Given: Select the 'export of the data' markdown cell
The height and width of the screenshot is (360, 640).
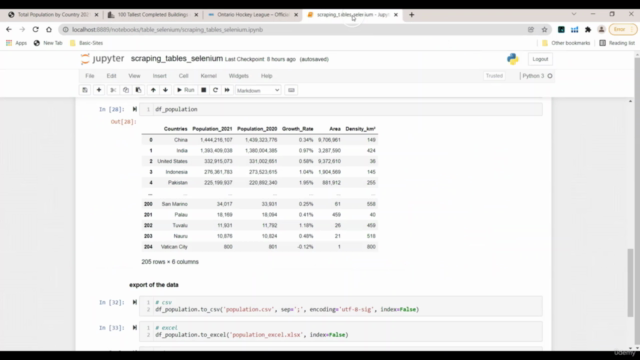Looking at the screenshot, I should pos(154,285).
